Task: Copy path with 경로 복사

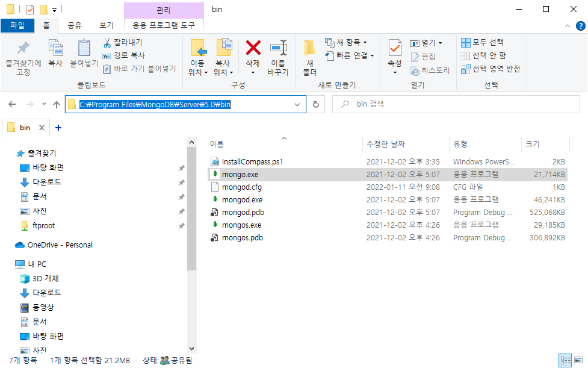Action: 124,55
